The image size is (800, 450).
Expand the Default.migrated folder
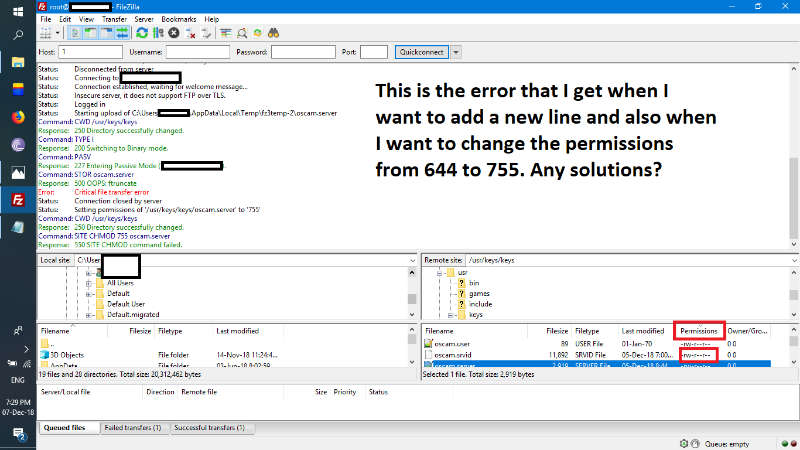[x=89, y=315]
